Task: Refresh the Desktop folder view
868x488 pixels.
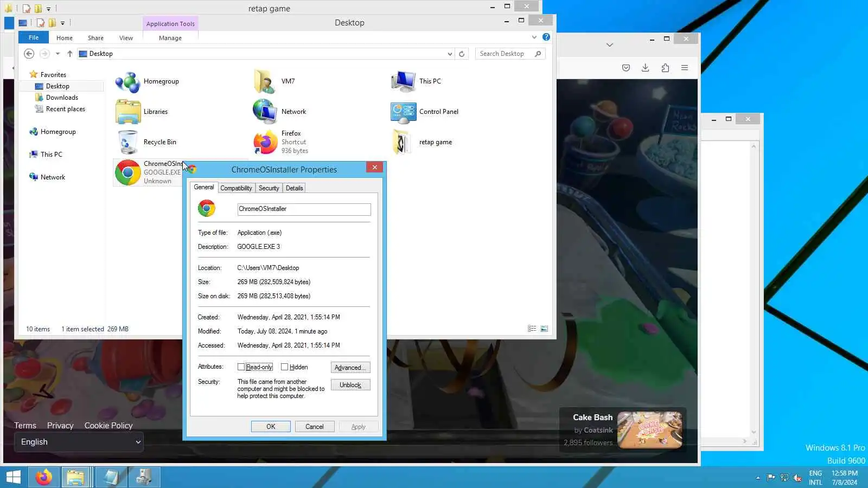Action: pyautogui.click(x=462, y=54)
